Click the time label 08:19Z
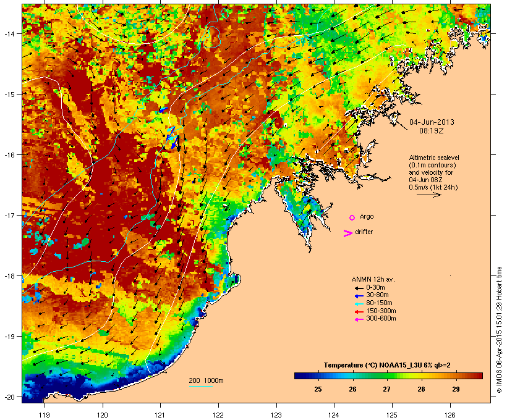Viewport: 507px width, 420px height. pyautogui.click(x=432, y=131)
